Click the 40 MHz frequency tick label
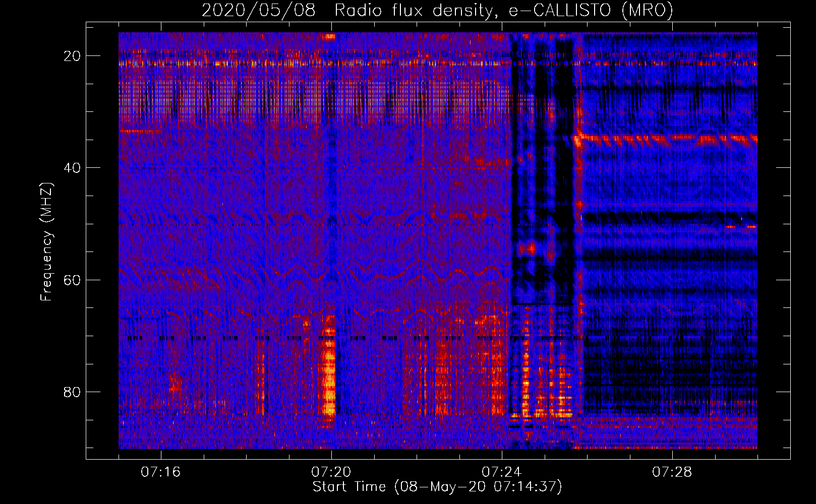 tap(72, 168)
